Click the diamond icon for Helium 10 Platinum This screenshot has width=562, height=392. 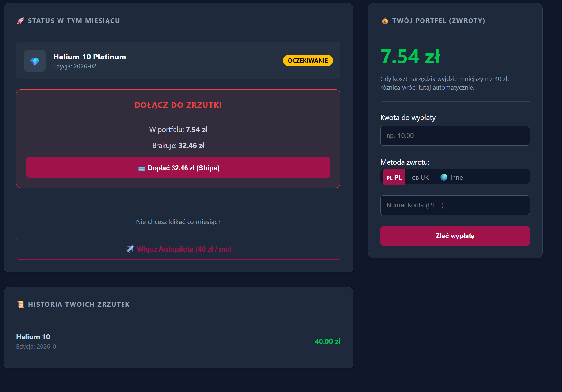pos(35,61)
